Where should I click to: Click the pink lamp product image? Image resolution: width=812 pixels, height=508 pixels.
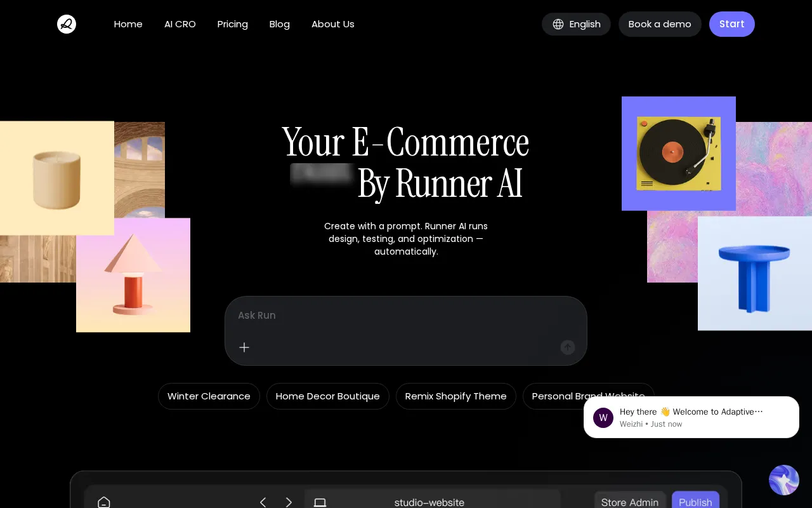(x=133, y=275)
